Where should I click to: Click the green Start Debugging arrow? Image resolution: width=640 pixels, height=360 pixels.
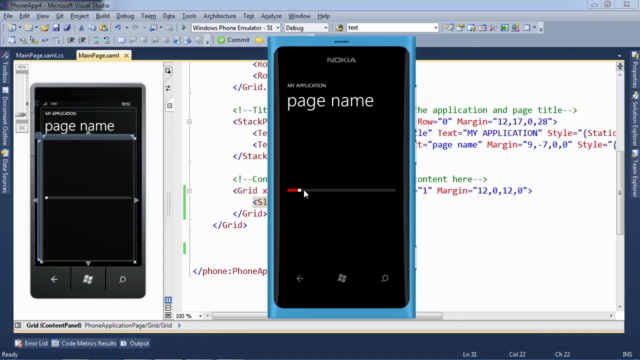(x=184, y=28)
